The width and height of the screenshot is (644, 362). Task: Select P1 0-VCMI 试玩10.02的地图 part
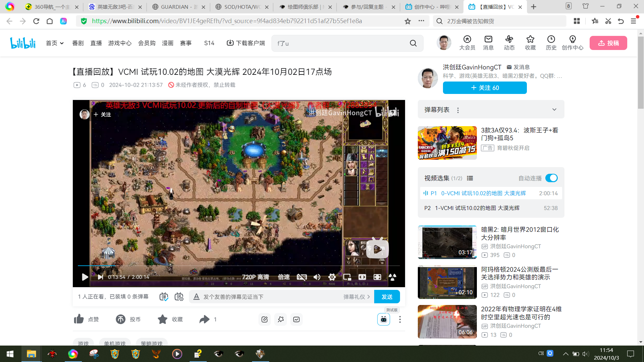click(x=491, y=193)
